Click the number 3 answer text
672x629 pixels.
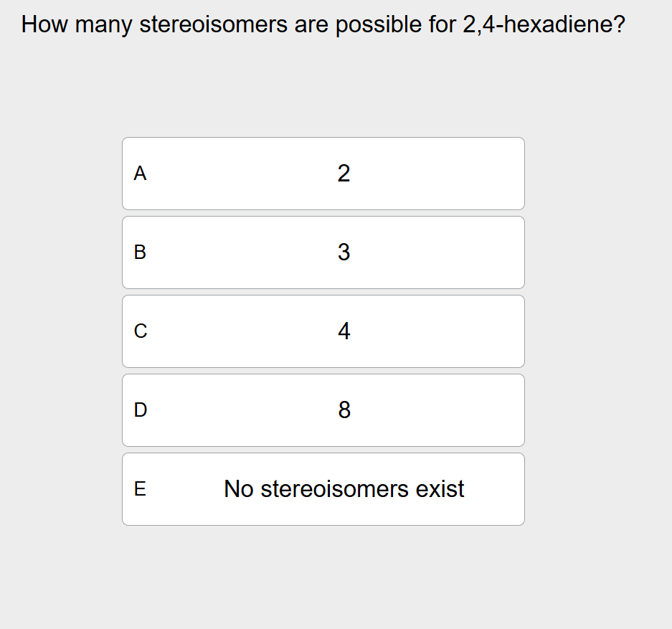[x=344, y=252]
